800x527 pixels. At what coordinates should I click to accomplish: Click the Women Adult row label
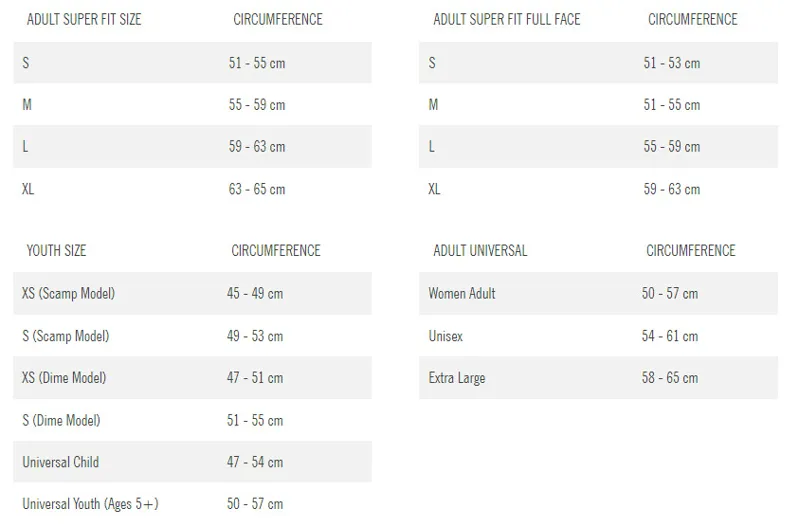point(462,294)
